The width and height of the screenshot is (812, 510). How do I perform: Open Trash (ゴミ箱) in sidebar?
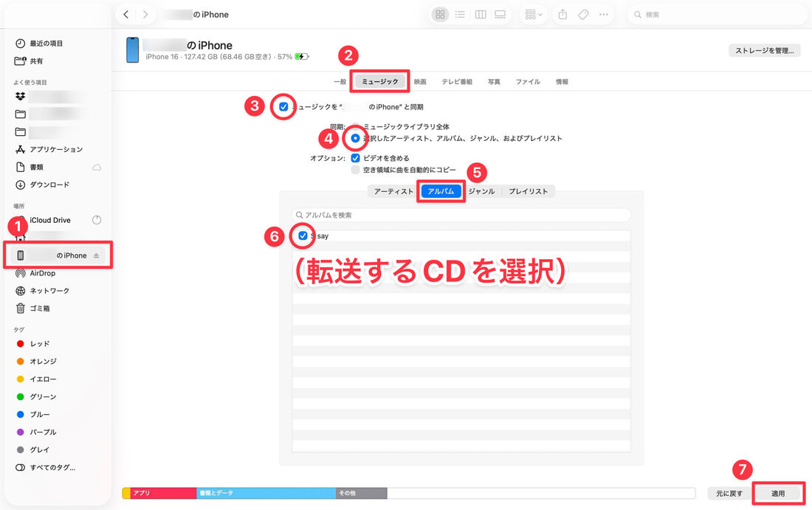(39, 308)
